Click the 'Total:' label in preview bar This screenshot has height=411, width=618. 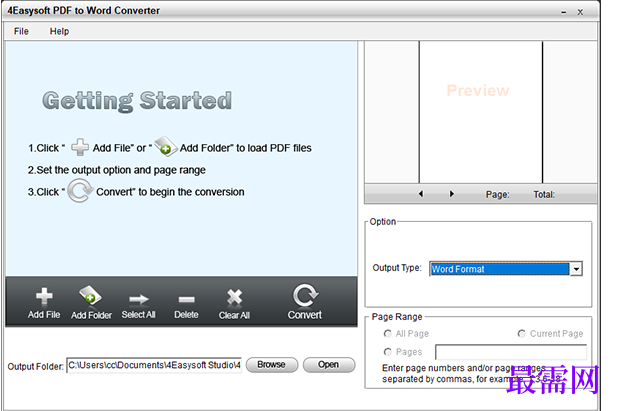pyautogui.click(x=544, y=194)
